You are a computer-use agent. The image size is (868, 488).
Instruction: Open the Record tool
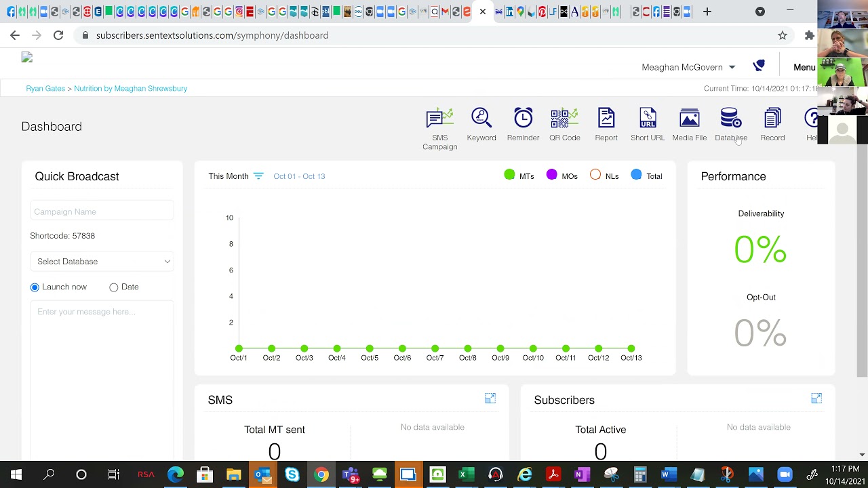772,125
